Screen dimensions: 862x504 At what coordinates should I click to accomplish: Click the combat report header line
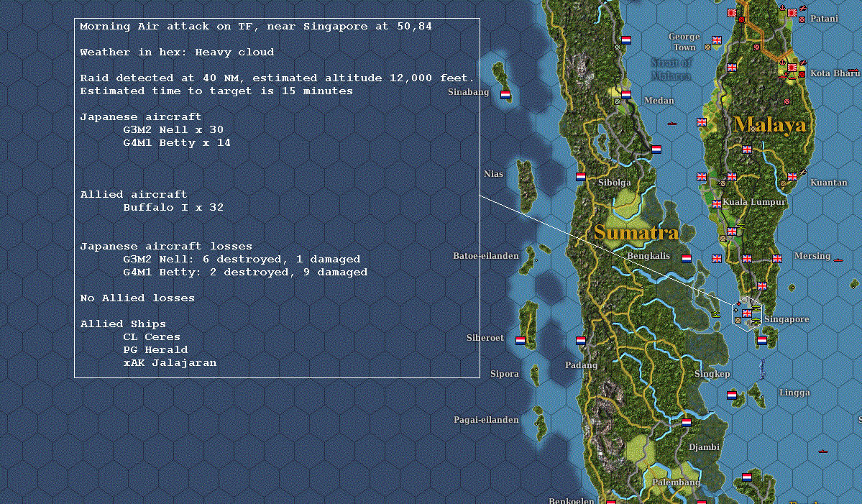click(256, 26)
